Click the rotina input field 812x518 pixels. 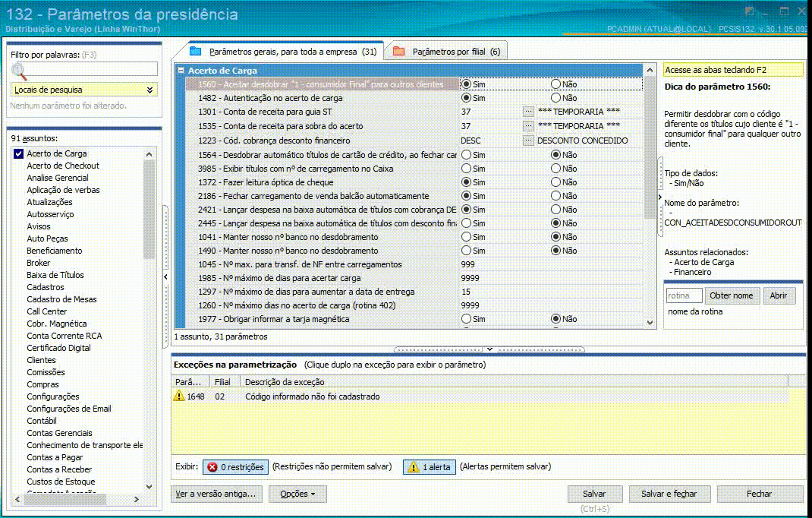tap(684, 295)
